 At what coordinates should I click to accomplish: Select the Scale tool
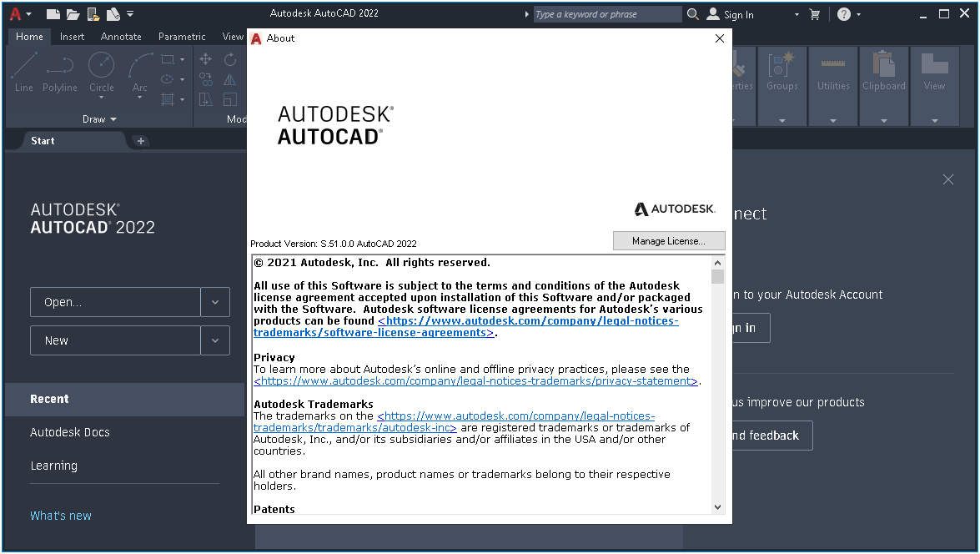230,99
